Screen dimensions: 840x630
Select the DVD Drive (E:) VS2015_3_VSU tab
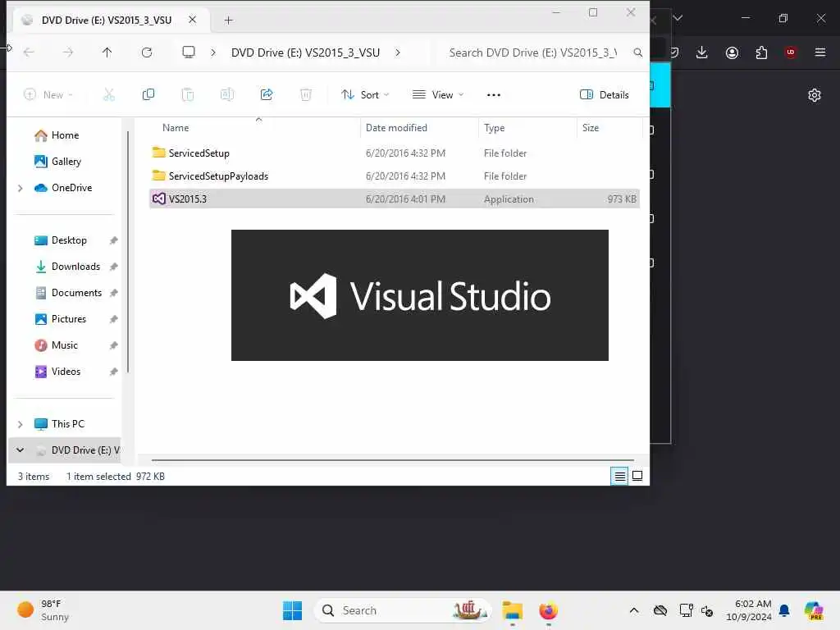107,21
